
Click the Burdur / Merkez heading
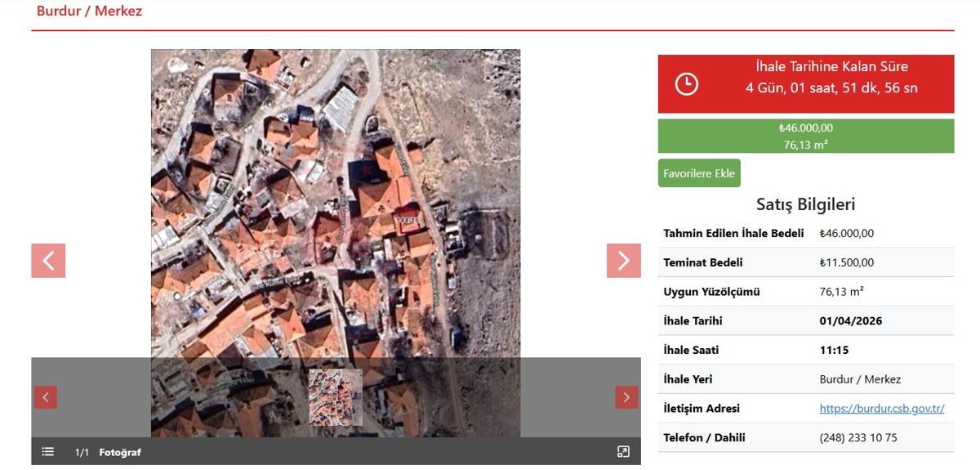point(89,11)
